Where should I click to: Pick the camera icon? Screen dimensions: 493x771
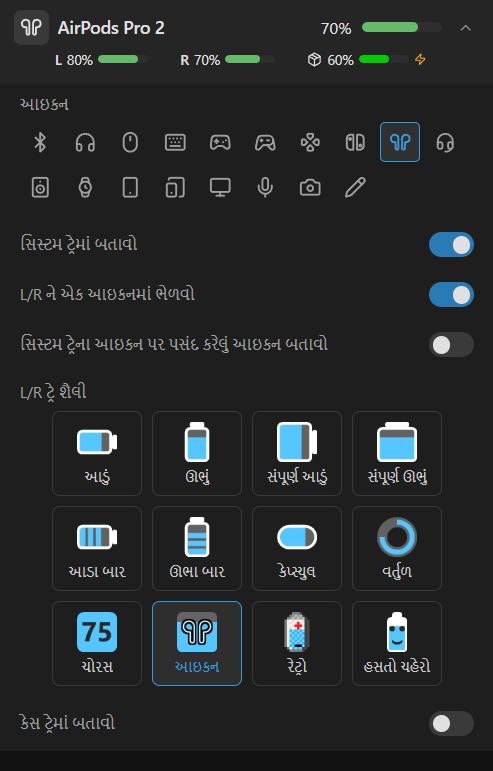(310, 187)
